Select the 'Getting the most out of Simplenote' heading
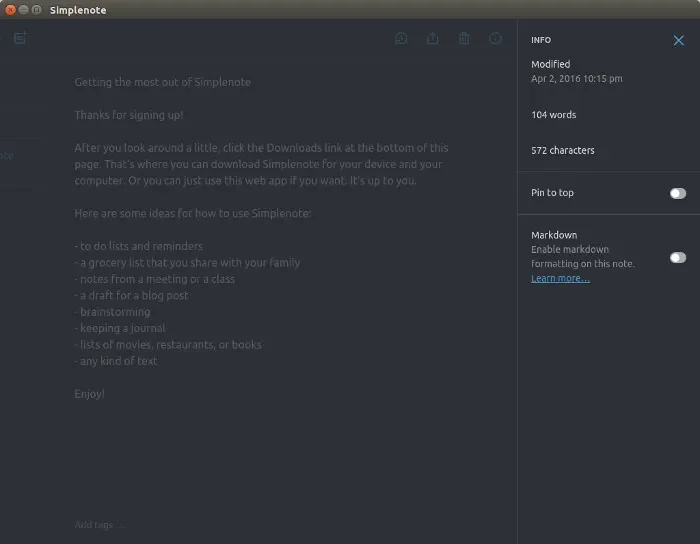Image resolution: width=700 pixels, height=544 pixels. pos(162,82)
